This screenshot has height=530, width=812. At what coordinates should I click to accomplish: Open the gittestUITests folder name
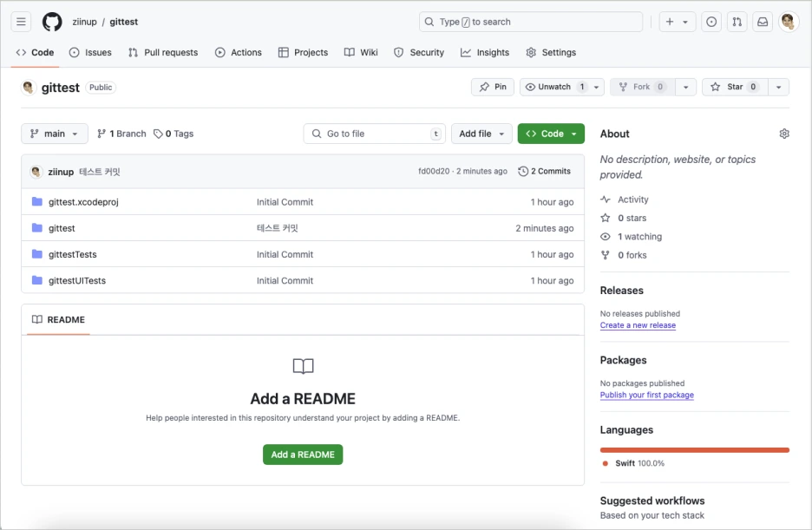pyautogui.click(x=77, y=280)
